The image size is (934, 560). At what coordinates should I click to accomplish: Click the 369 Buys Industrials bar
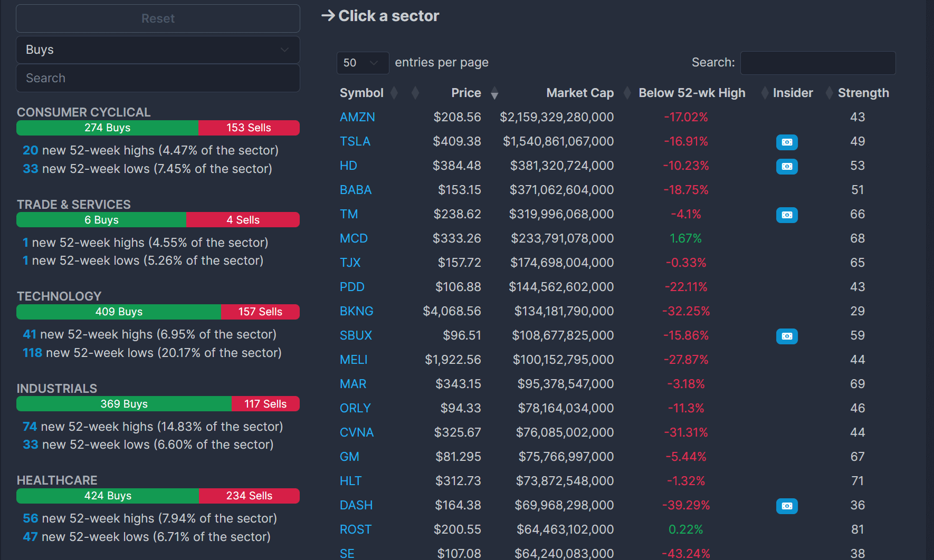pyautogui.click(x=124, y=404)
